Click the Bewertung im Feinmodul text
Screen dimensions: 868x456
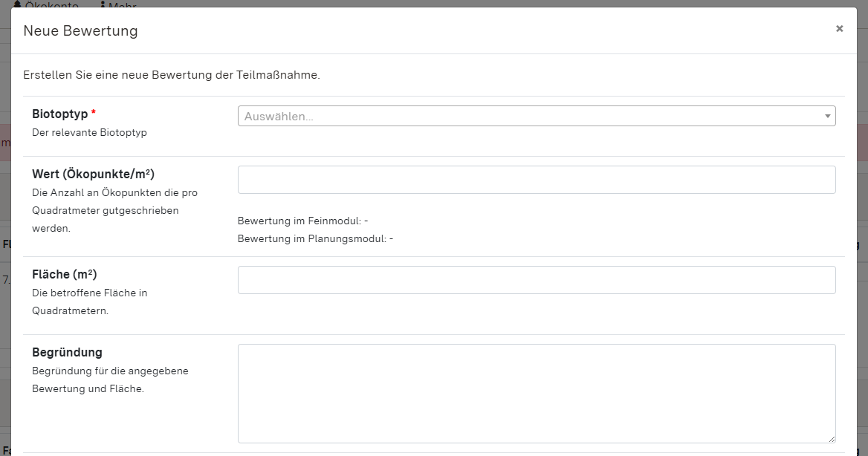tap(302, 221)
